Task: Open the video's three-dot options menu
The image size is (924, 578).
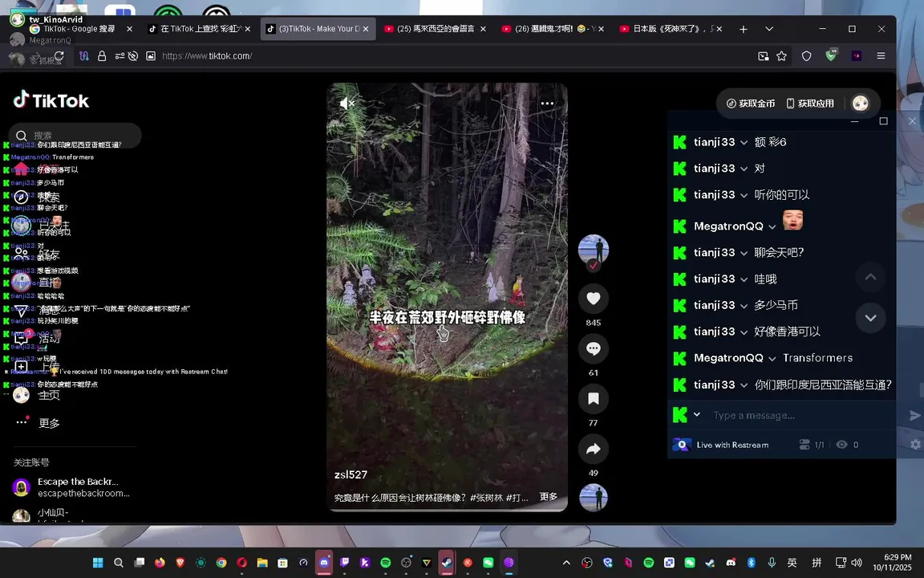Action: pos(547,104)
